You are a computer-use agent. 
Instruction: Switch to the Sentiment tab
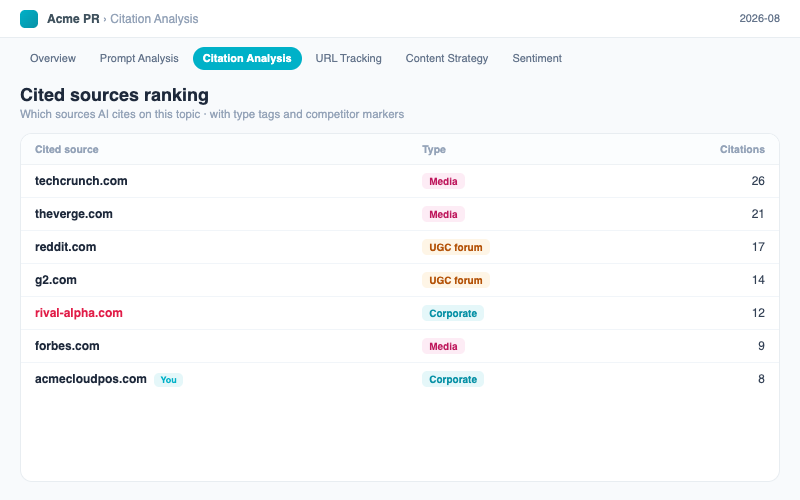(537, 58)
